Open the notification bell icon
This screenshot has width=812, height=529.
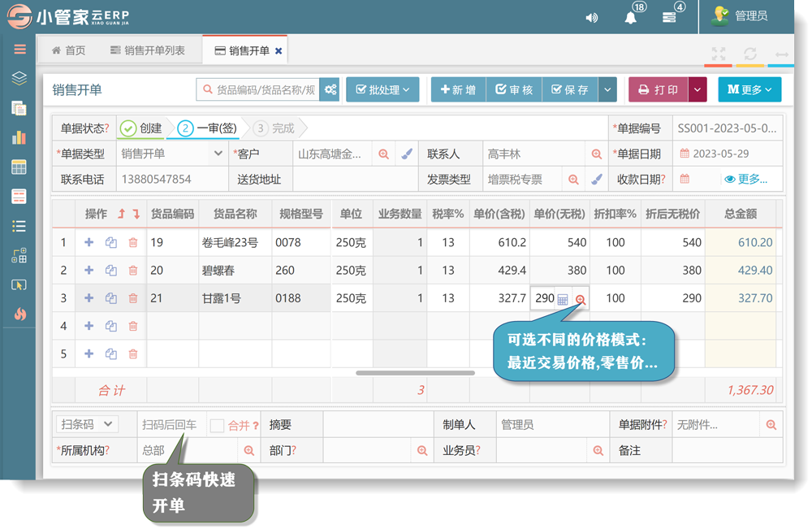point(631,17)
